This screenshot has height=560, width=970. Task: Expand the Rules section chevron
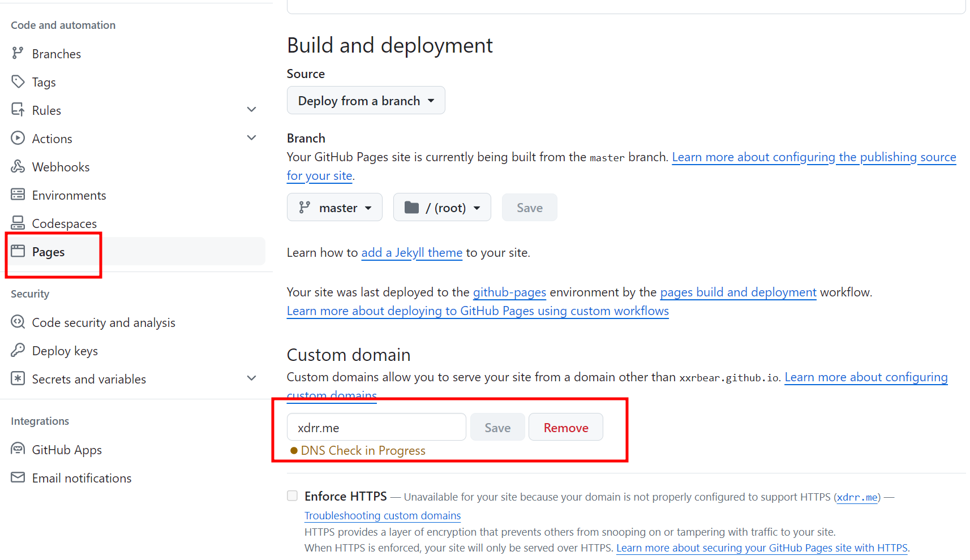252,110
